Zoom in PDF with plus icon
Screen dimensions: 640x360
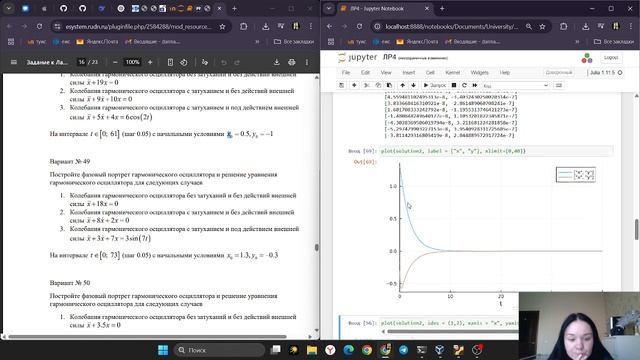pyautogui.click(x=150, y=62)
